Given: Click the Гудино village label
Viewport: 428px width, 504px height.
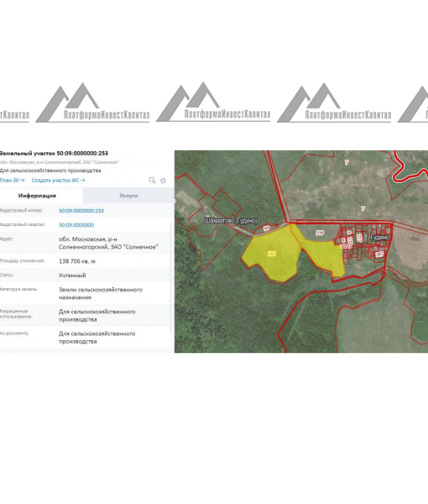Looking at the screenshot, I should 380,237.
